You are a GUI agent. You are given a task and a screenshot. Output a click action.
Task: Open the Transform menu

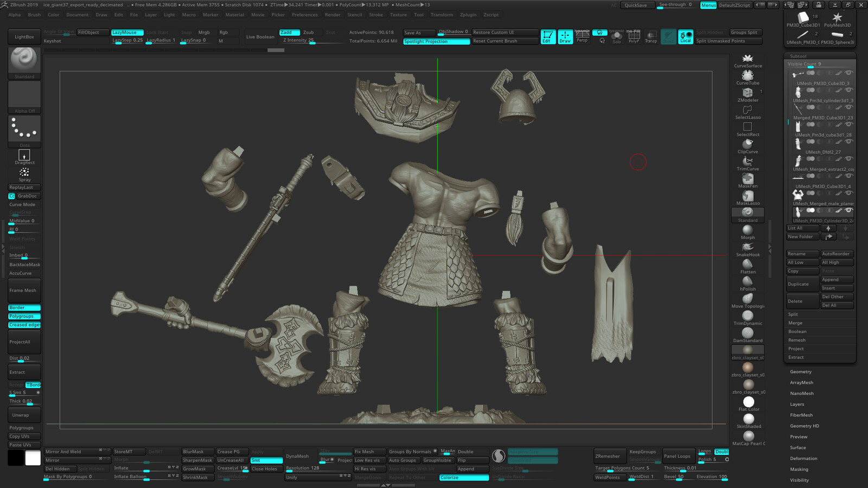[x=442, y=15]
